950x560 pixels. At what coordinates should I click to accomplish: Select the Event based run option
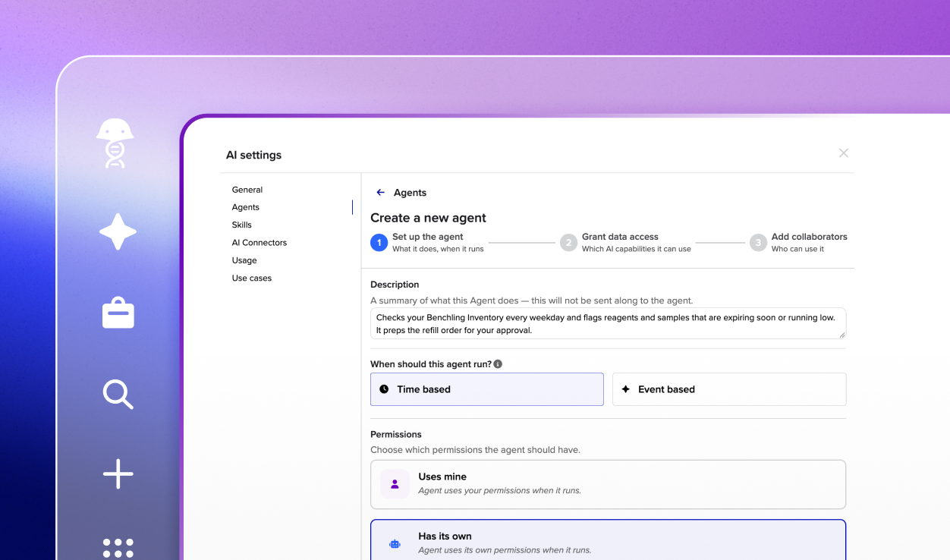[729, 389]
